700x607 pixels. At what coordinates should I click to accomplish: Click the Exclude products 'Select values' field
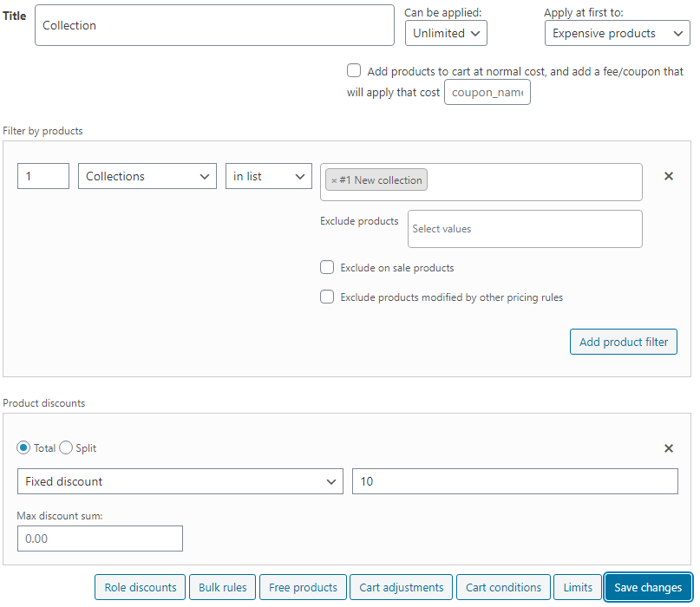(525, 229)
